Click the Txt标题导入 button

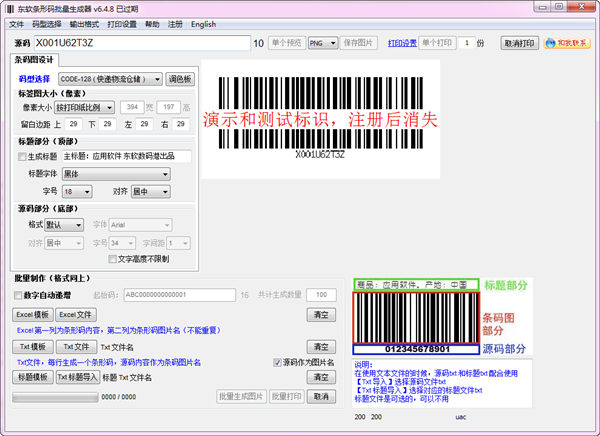point(77,377)
